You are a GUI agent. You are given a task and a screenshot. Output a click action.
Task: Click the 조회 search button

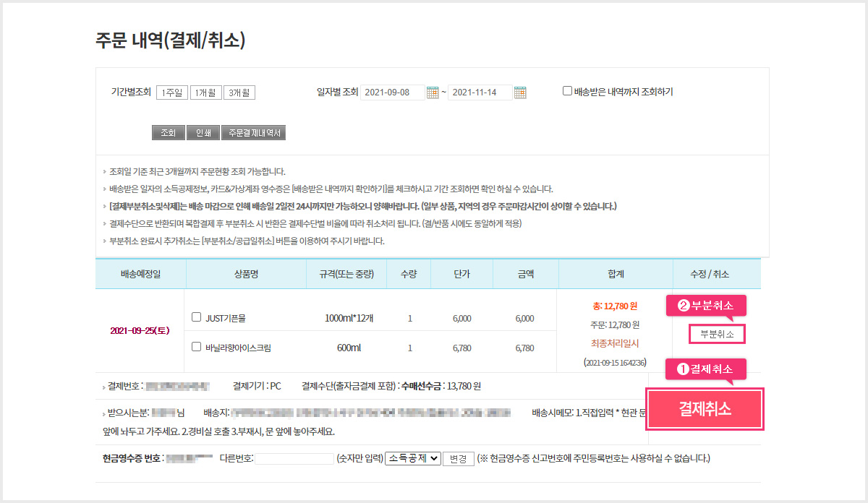click(169, 133)
